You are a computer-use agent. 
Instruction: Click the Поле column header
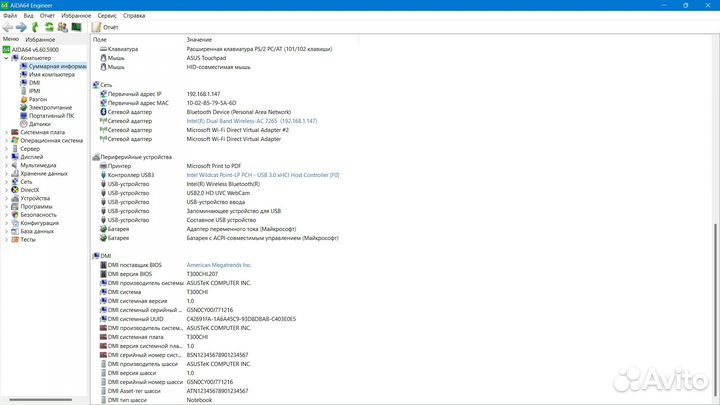[100, 40]
